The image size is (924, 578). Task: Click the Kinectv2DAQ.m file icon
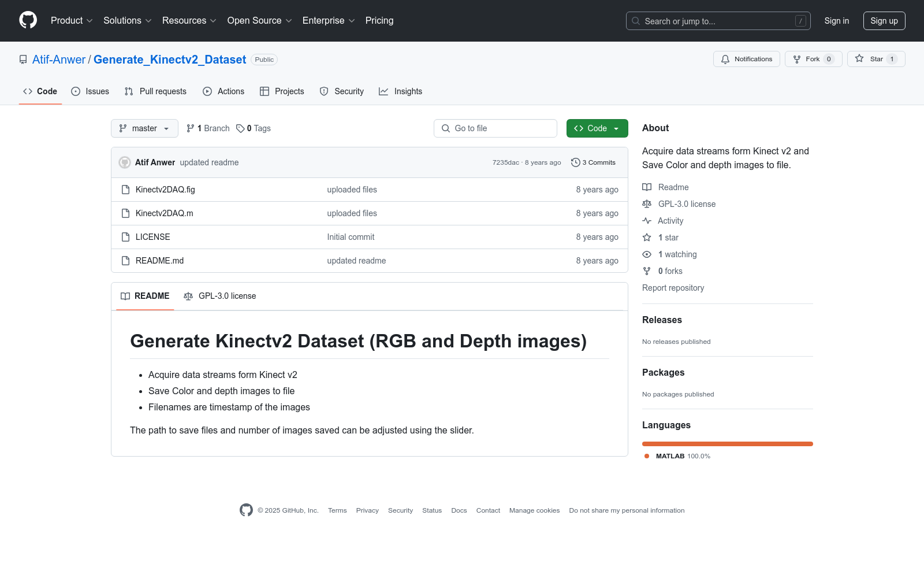point(125,213)
